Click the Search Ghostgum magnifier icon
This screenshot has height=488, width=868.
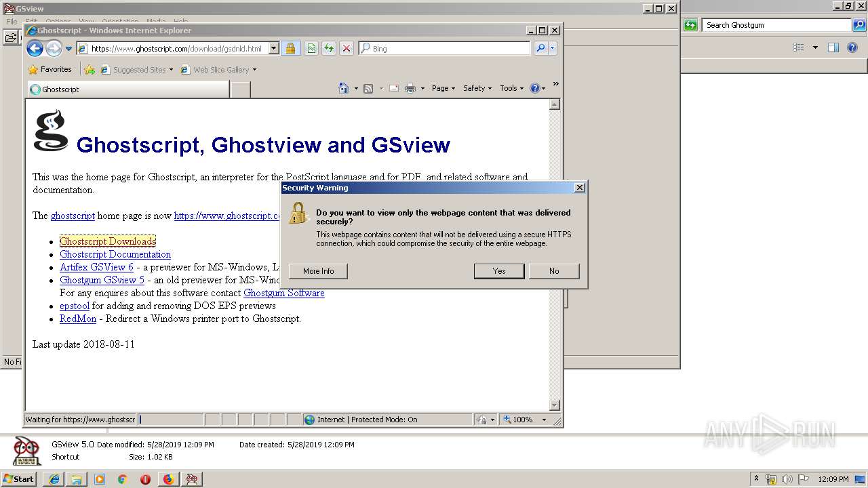(x=859, y=25)
